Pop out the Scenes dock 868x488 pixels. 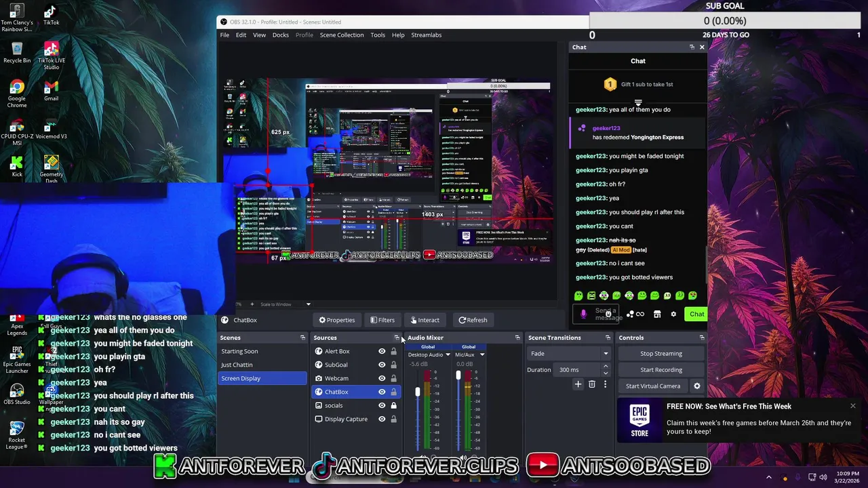tap(302, 338)
